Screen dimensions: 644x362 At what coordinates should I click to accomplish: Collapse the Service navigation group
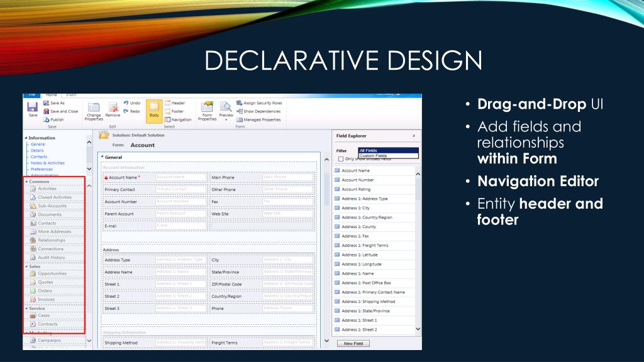pos(26,308)
